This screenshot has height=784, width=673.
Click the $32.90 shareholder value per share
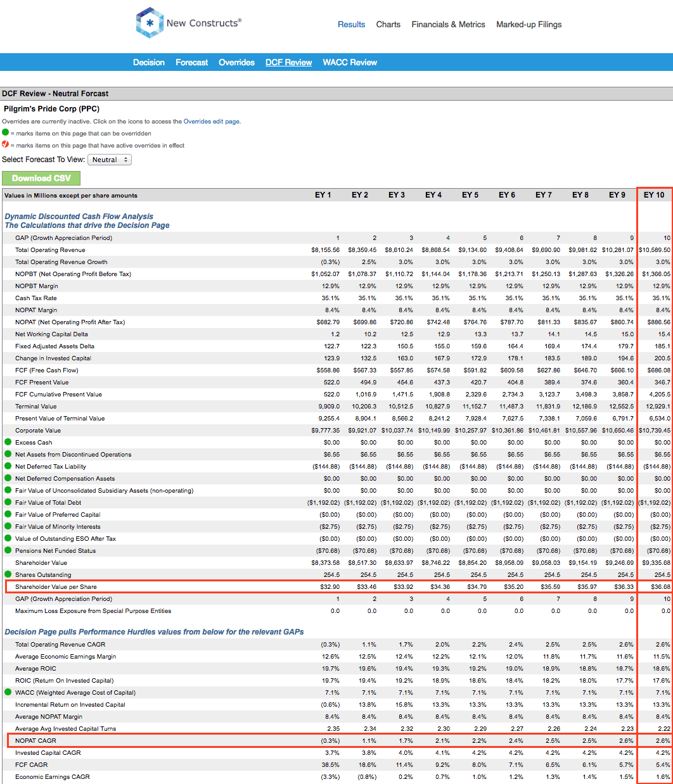330,587
